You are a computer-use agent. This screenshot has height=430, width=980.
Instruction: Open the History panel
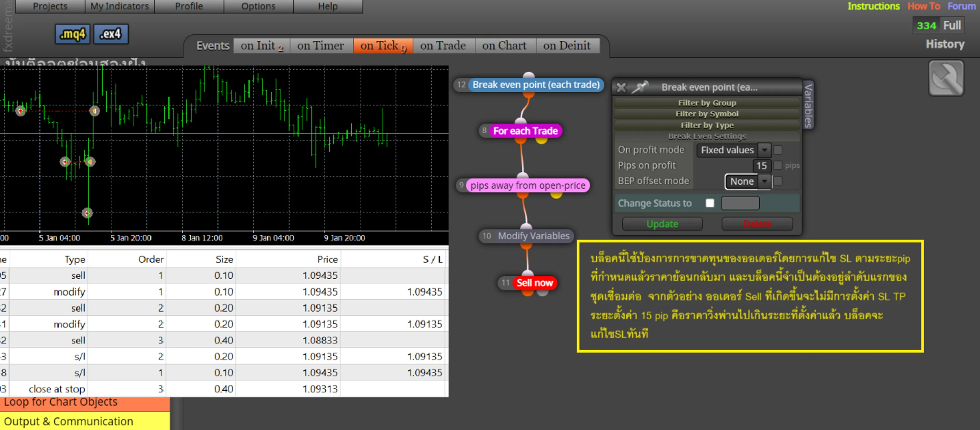945,44
